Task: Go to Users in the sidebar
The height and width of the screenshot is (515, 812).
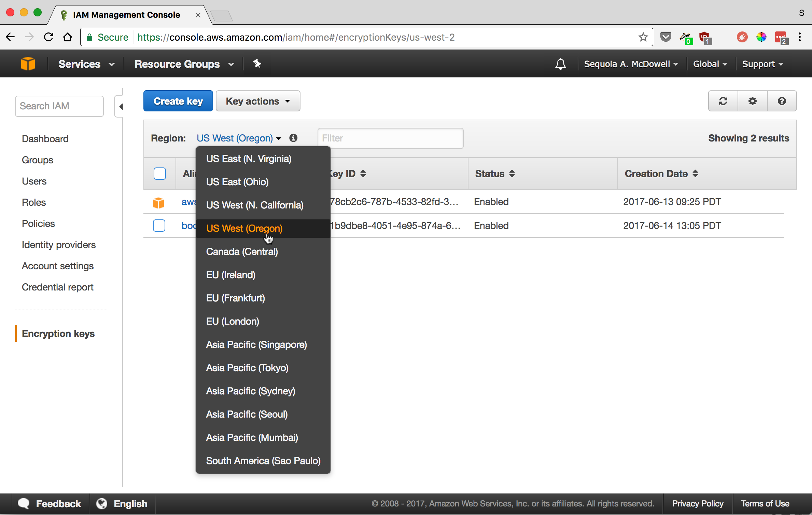Action: coord(34,181)
